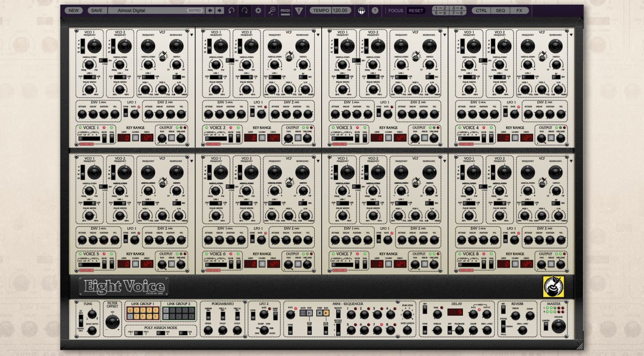This screenshot has width=644, height=356.
Task: Click the Tempo 120.00 value field
Action: (x=340, y=10)
